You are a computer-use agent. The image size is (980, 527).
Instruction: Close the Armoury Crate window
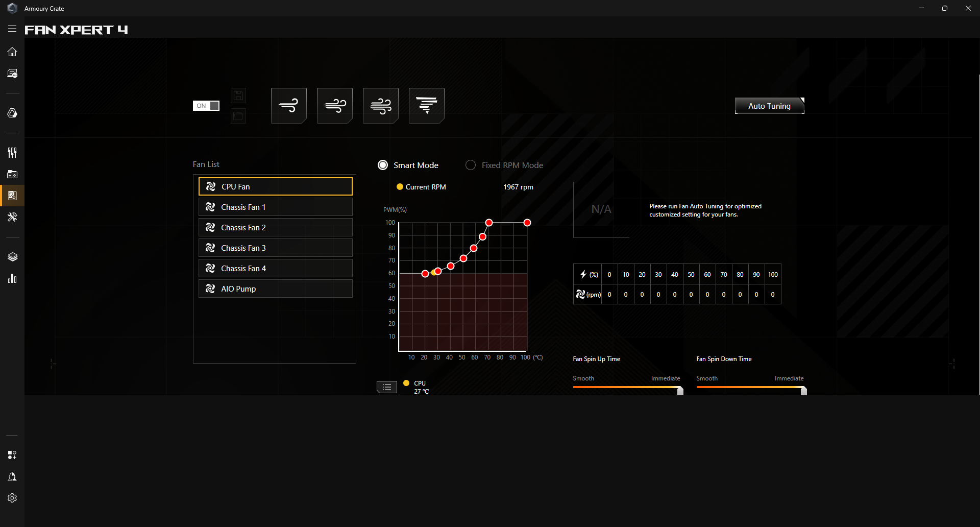[x=968, y=8]
